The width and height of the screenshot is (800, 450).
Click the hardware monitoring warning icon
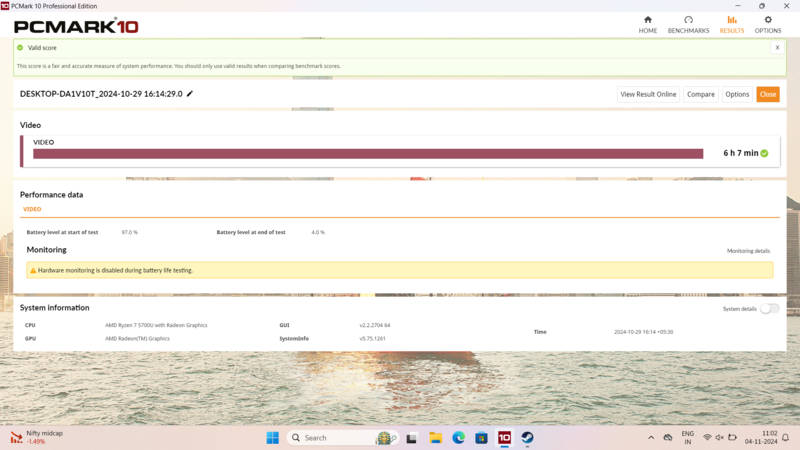tap(33, 270)
